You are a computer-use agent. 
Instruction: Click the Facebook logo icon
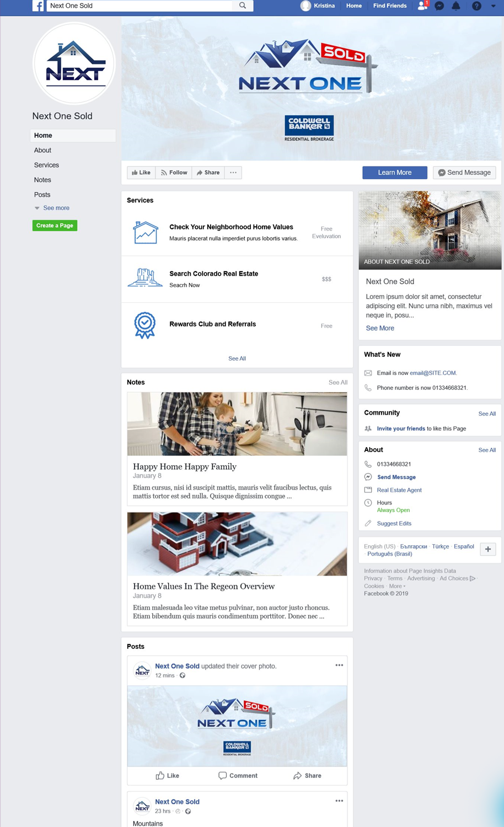38,6
